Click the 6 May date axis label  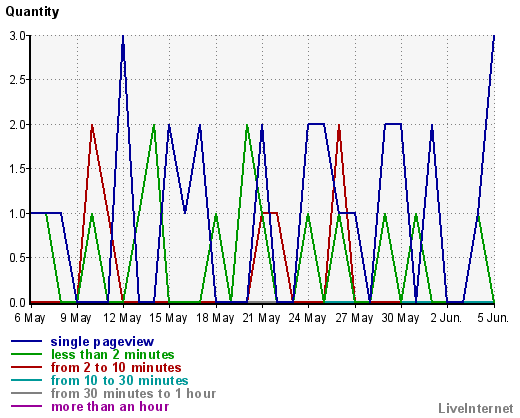30,318
